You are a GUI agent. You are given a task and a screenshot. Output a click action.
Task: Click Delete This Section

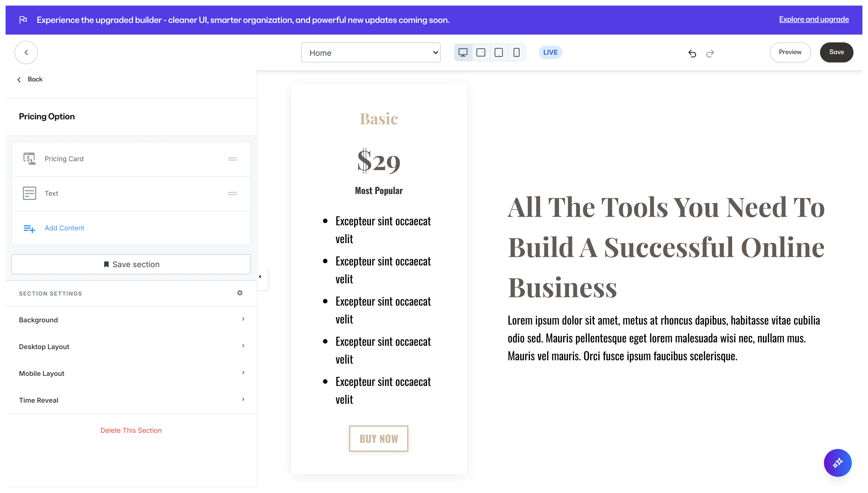[x=131, y=430]
